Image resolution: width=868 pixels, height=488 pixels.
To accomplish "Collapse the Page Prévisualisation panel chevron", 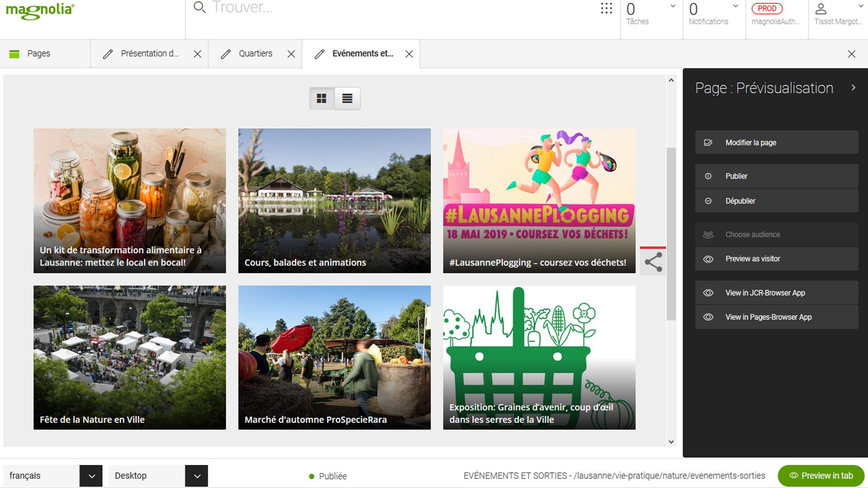I will click(853, 88).
